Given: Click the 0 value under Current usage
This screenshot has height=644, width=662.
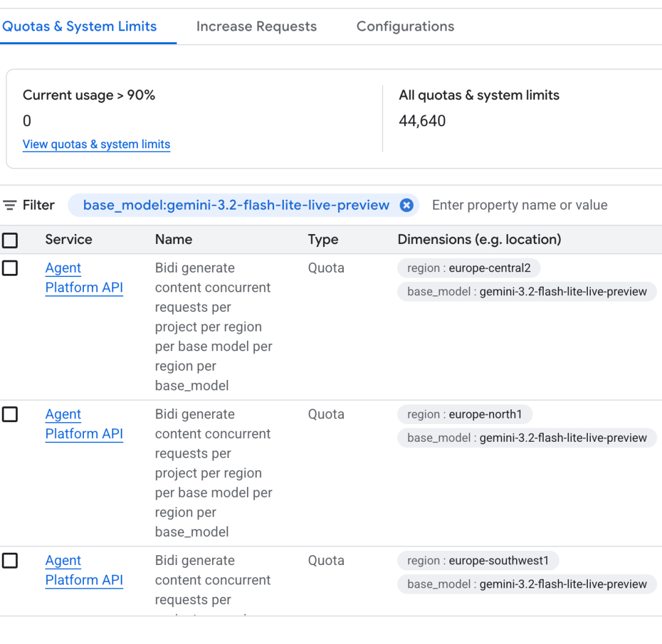Looking at the screenshot, I should pos(27,121).
